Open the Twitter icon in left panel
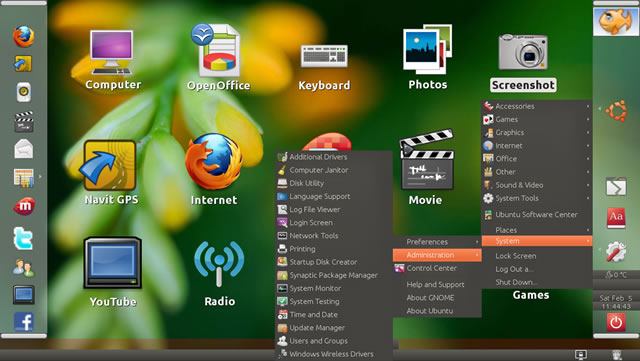 pyautogui.click(x=23, y=238)
